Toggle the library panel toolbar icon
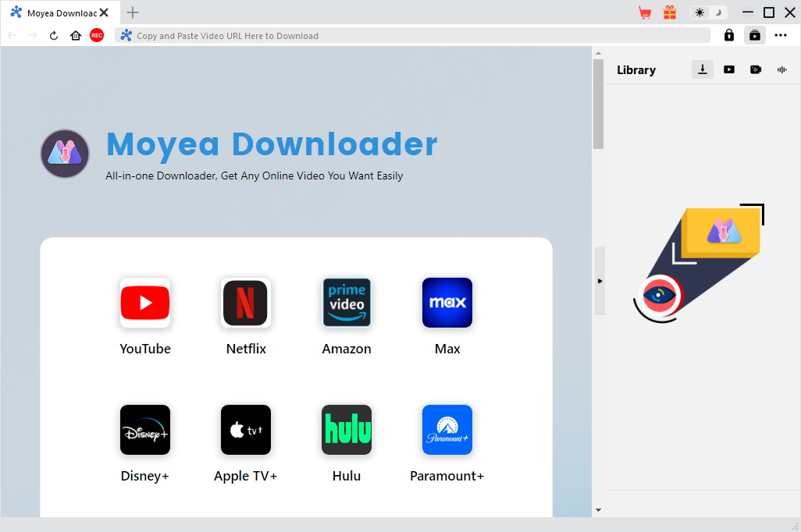 point(754,35)
